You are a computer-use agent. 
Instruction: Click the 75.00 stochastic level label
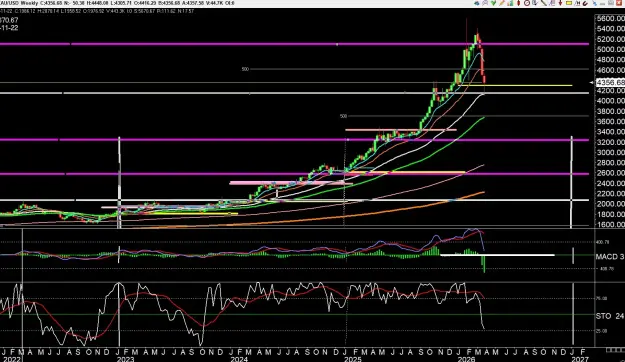601,298
